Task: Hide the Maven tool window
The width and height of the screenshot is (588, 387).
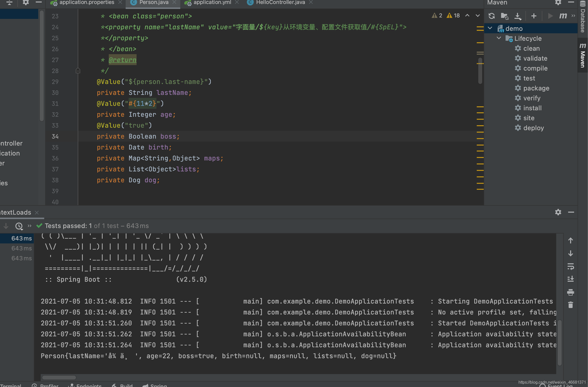Action: pos(571,2)
